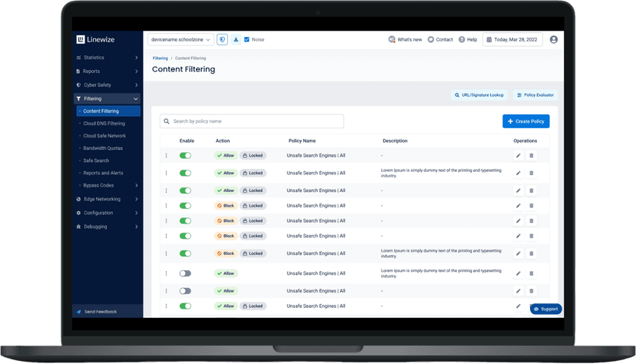Open the date picker showing Today, Mar 28, 2022

[x=512, y=39]
